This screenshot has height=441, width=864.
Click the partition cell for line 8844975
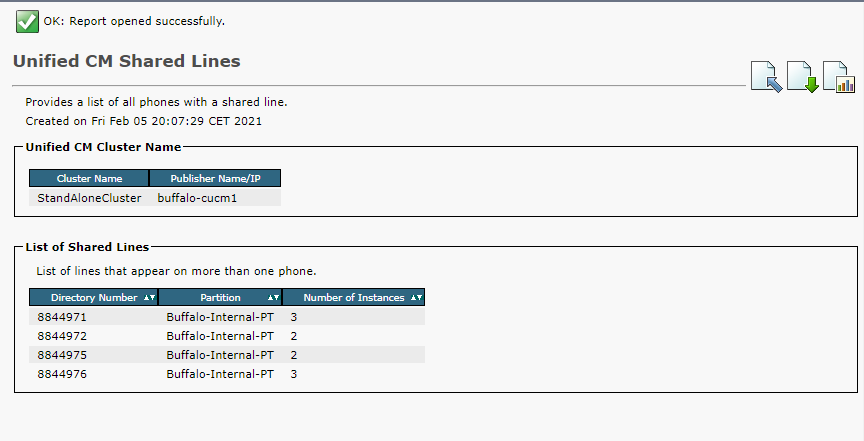pyautogui.click(x=220, y=355)
